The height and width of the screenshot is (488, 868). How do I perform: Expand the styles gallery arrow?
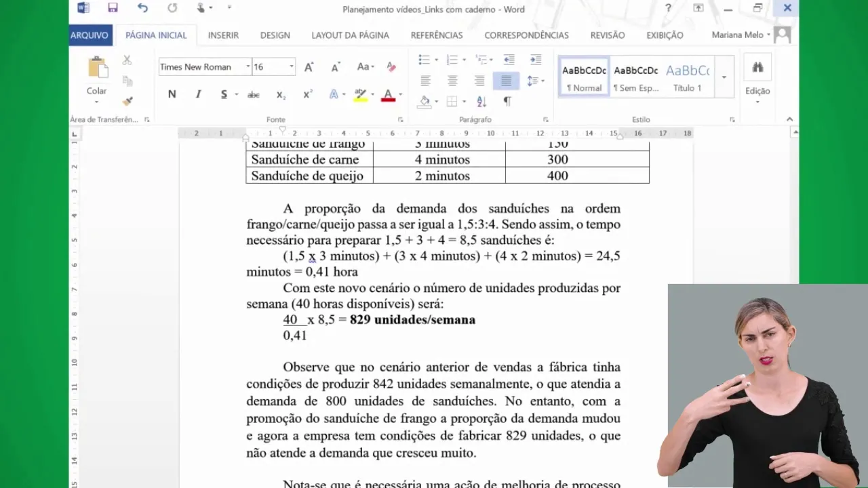click(x=724, y=77)
